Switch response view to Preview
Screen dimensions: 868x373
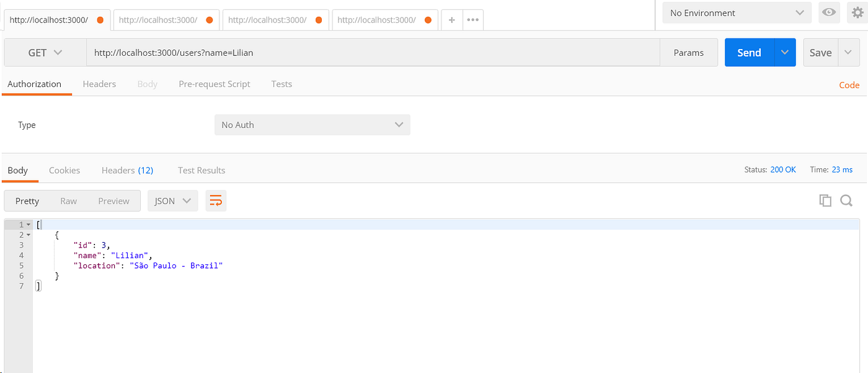click(x=113, y=200)
